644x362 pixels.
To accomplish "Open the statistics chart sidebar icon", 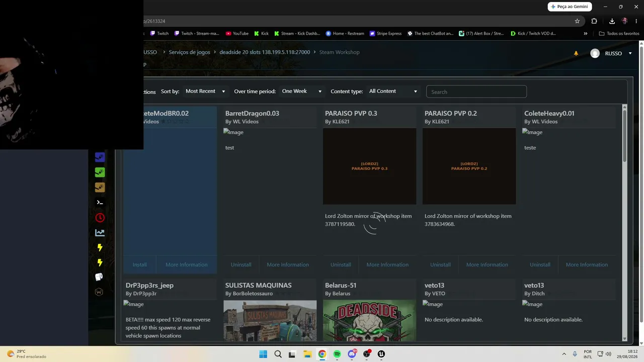I will (x=100, y=233).
